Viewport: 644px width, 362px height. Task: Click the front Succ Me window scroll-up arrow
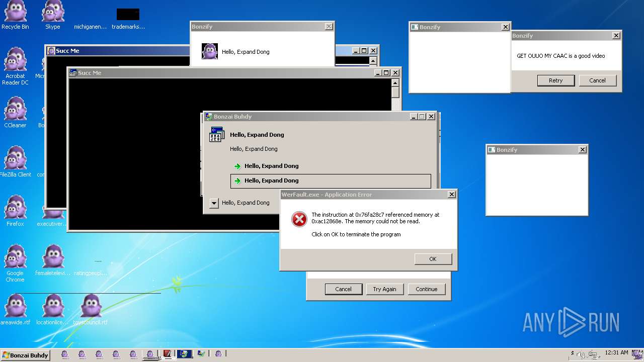[x=395, y=83]
